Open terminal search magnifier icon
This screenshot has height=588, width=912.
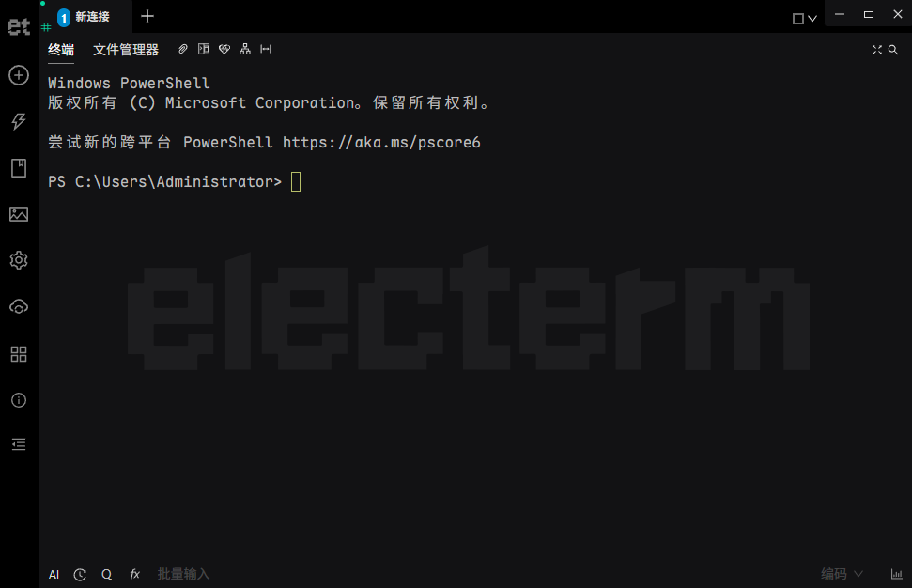coord(893,50)
